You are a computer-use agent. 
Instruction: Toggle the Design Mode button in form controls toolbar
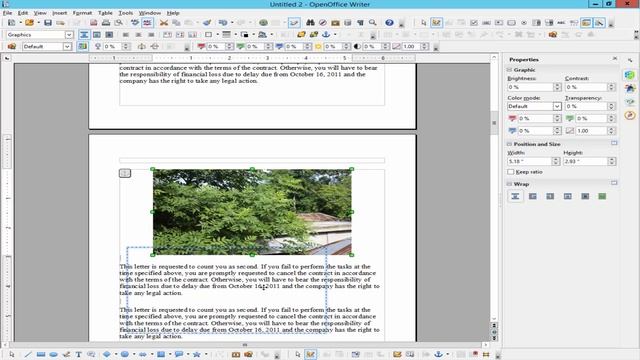click(436, 23)
